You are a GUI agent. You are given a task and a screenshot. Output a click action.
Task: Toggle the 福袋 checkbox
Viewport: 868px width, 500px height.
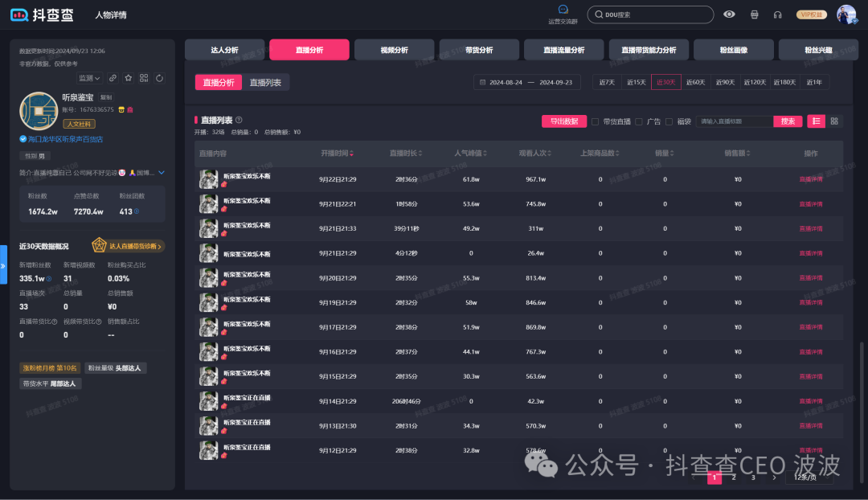coord(669,121)
